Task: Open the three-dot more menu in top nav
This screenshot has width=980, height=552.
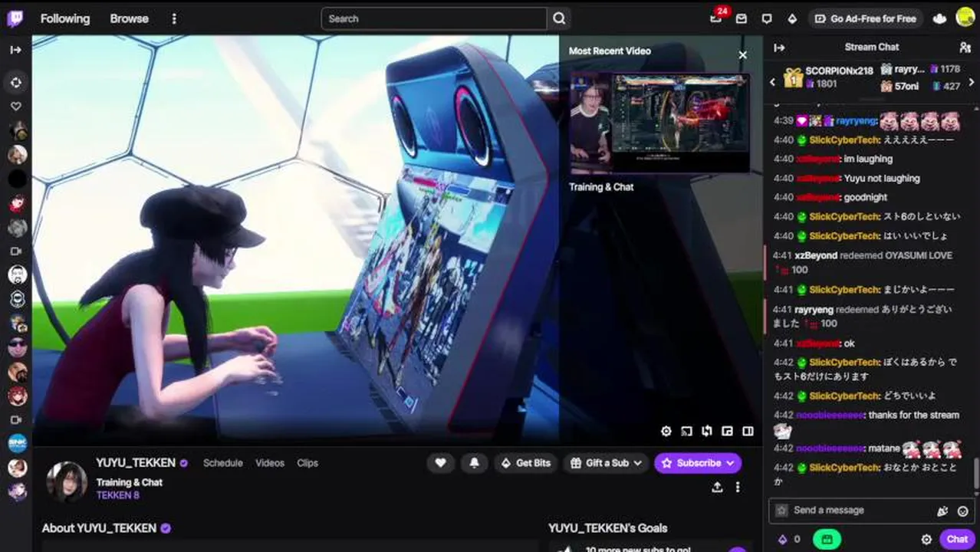Action: click(174, 18)
